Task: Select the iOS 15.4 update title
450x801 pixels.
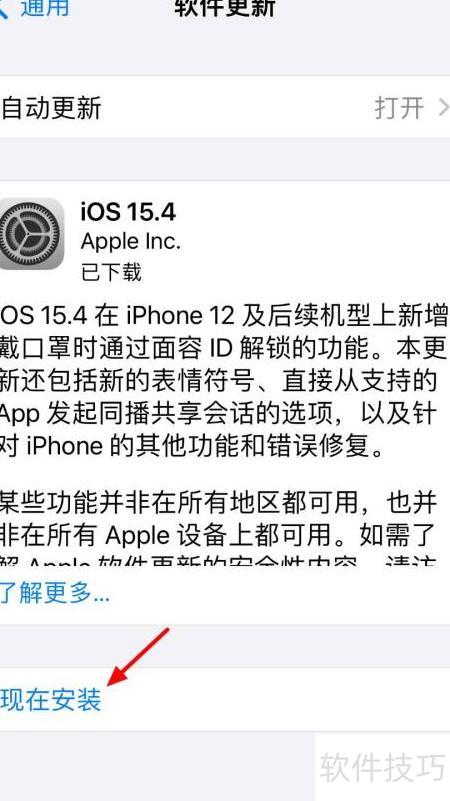Action: pyautogui.click(x=128, y=211)
